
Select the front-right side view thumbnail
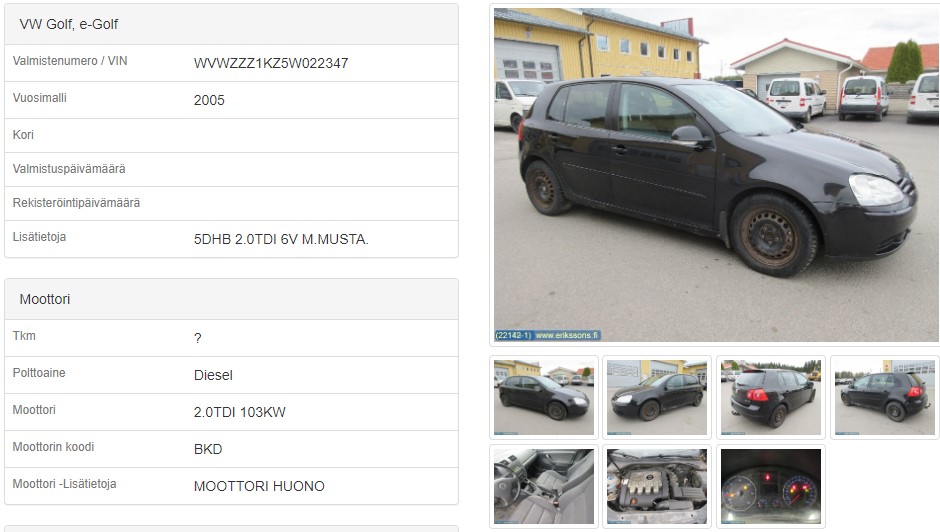tap(544, 397)
